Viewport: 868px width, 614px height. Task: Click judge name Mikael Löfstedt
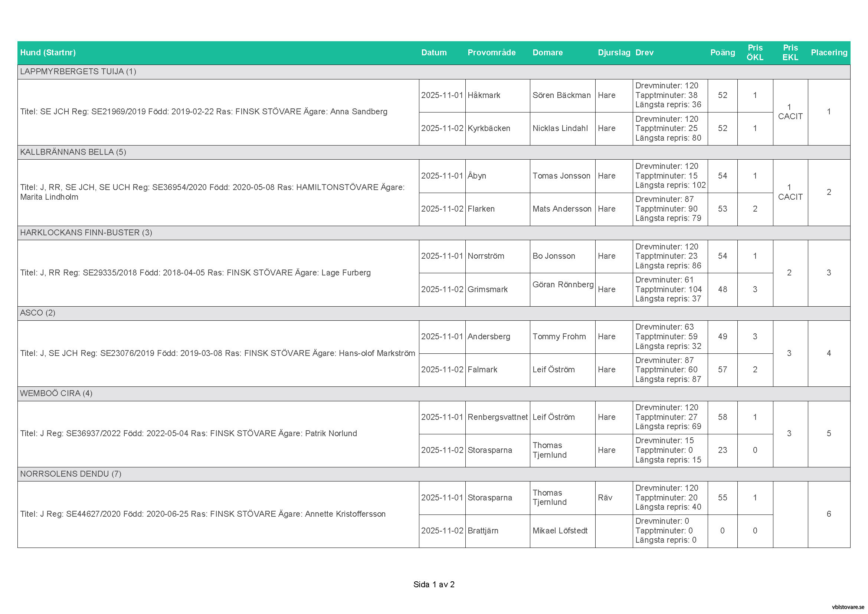click(x=560, y=530)
